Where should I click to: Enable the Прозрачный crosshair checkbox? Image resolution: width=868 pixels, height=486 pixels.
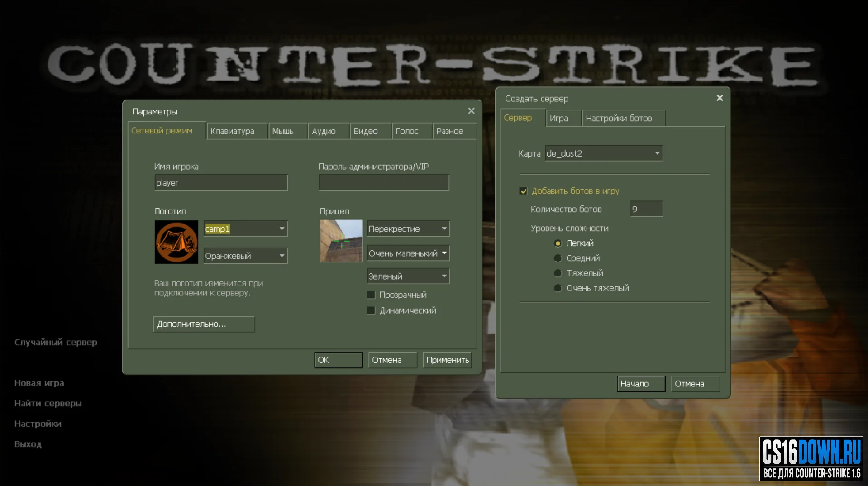(371, 295)
